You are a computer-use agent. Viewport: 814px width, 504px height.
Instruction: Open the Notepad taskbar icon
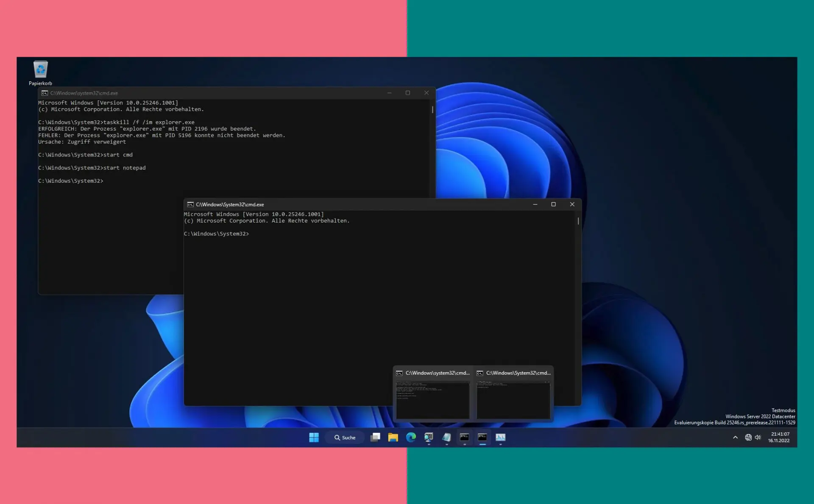[446, 437]
